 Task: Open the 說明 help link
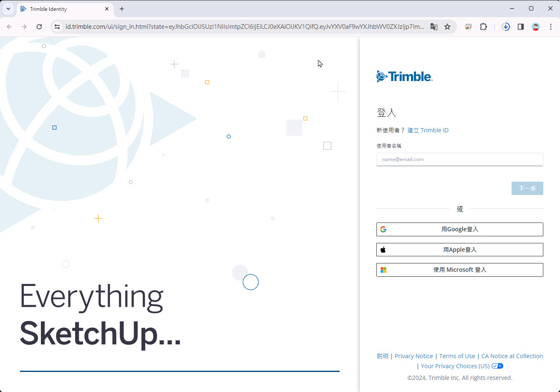(x=382, y=356)
